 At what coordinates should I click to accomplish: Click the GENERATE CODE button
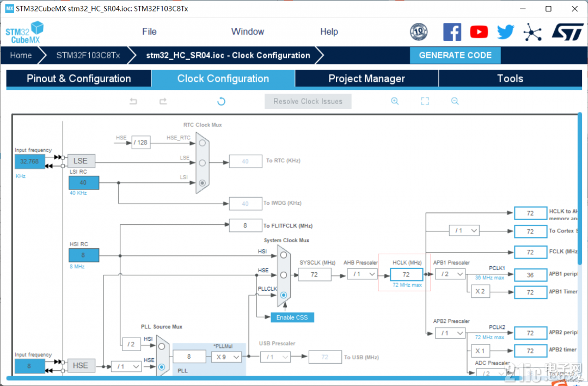click(455, 56)
